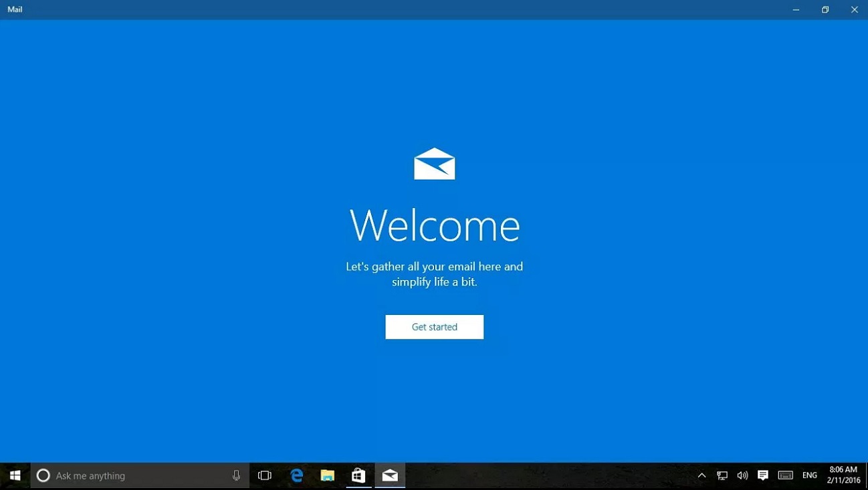This screenshot has width=868, height=490.
Task: Open the touch keyboard tray icon
Action: pyautogui.click(x=786, y=476)
